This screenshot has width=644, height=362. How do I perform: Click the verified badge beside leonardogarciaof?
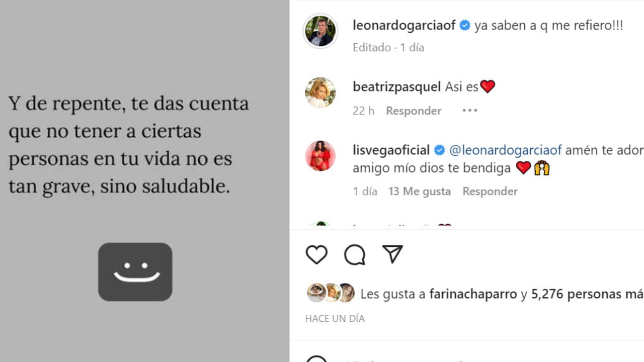click(463, 25)
